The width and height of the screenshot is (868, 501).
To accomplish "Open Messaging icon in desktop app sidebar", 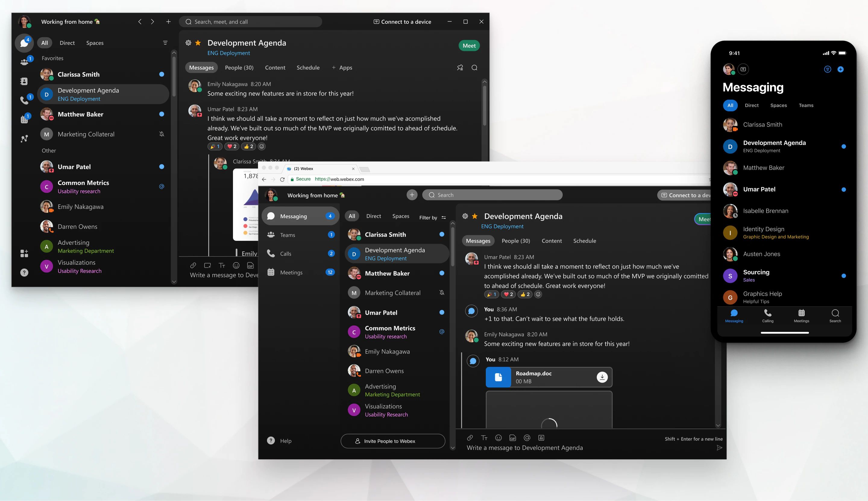I will (24, 43).
